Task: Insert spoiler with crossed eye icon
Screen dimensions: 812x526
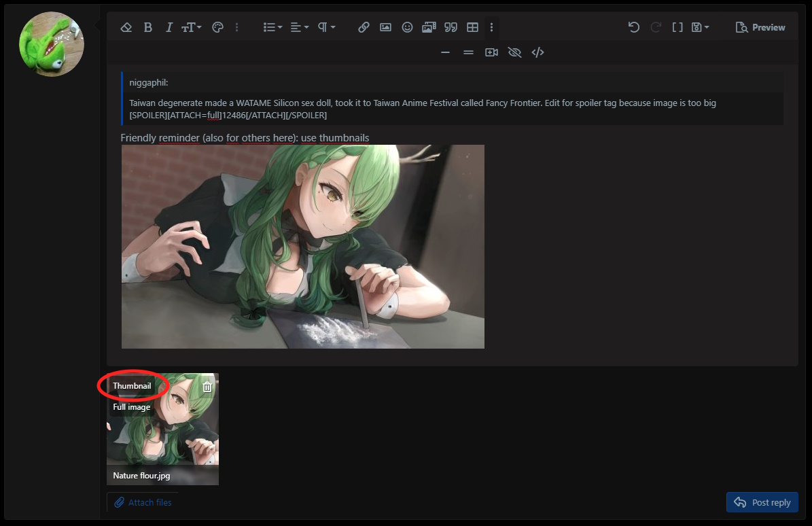Action: point(514,52)
